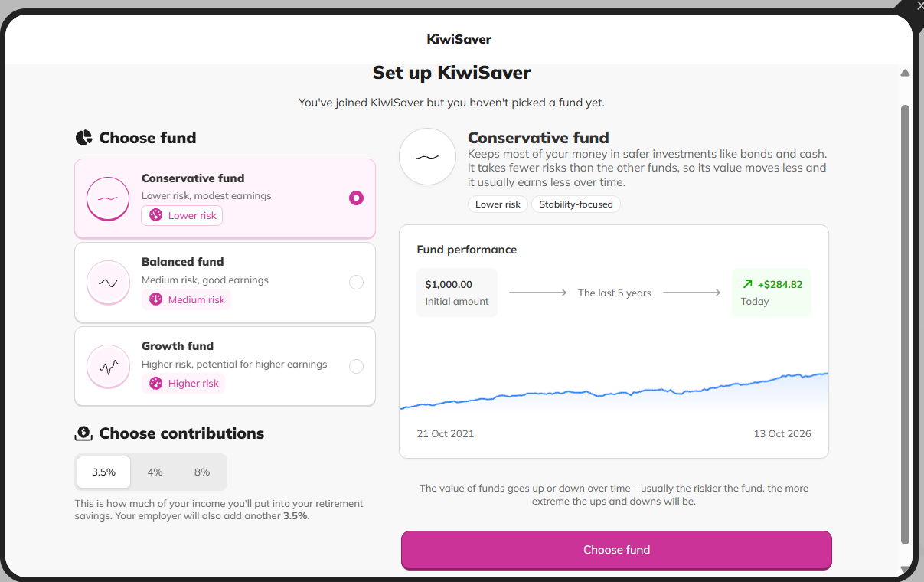
Task: Select the Growth fund radio button
Action: click(356, 366)
